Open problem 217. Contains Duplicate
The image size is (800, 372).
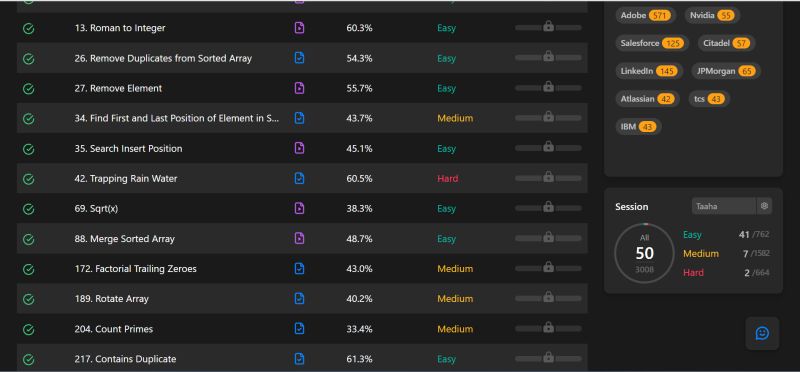click(125, 359)
